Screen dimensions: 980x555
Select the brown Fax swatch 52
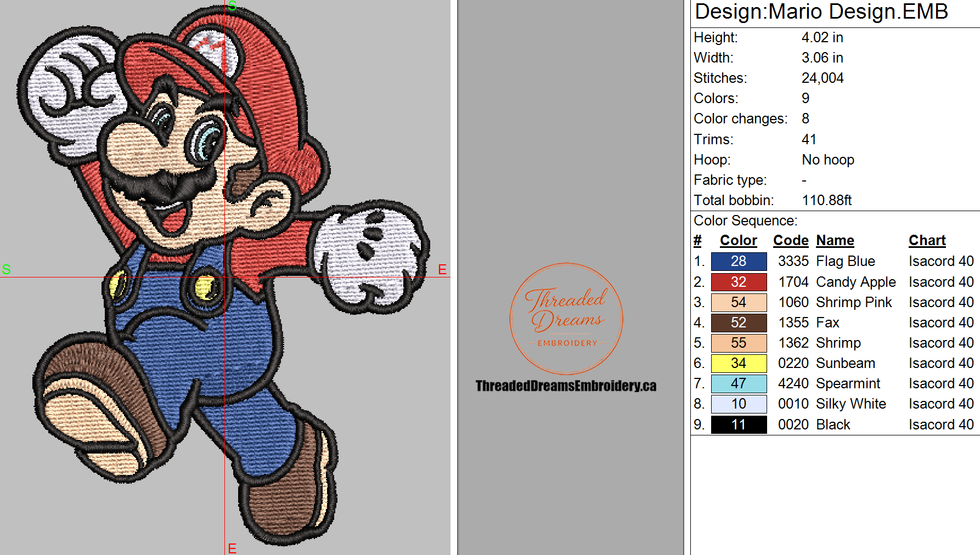click(x=739, y=322)
